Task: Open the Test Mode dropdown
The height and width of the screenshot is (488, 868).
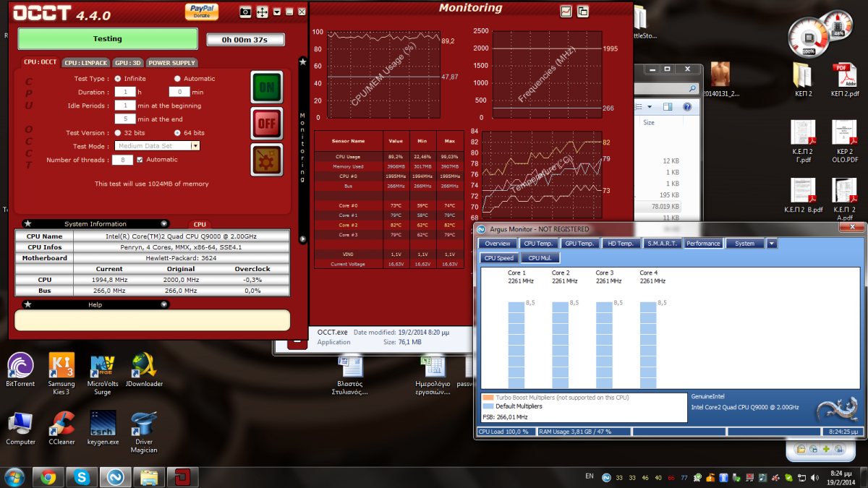Action: [195, 146]
